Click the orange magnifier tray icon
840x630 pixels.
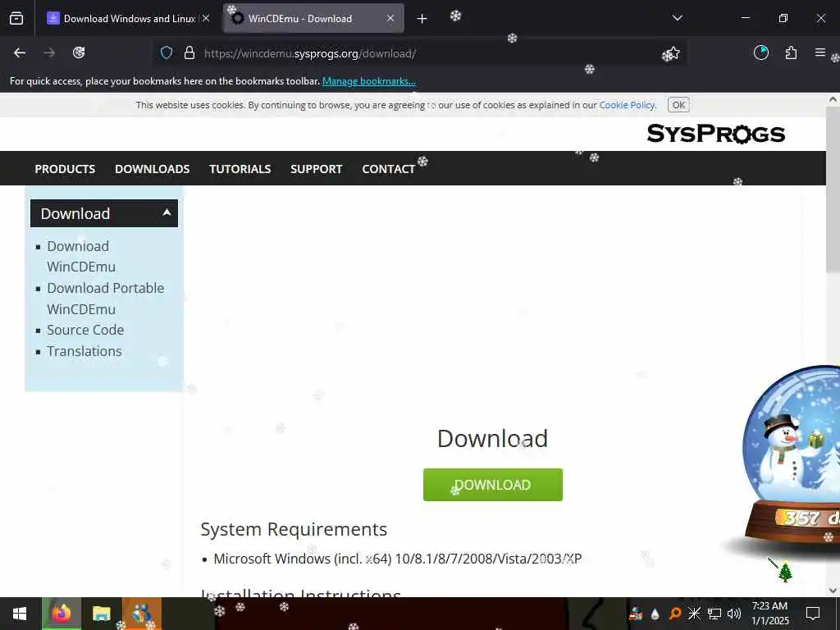pos(675,614)
